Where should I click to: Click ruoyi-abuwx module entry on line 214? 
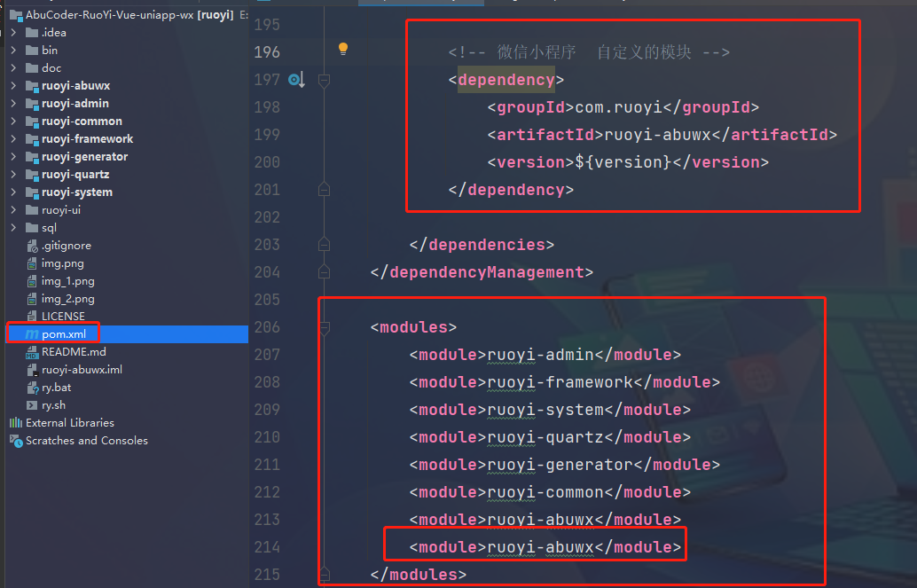click(545, 547)
